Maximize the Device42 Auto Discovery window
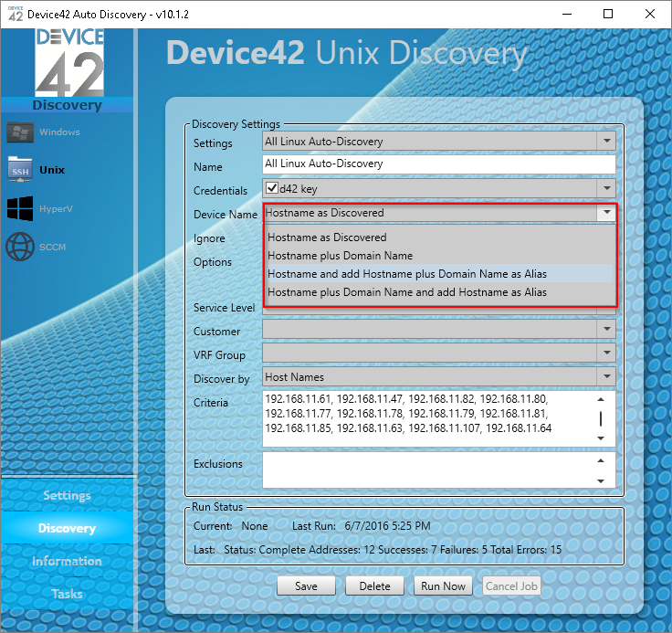Viewport: 672px width, 633px height. tap(608, 14)
